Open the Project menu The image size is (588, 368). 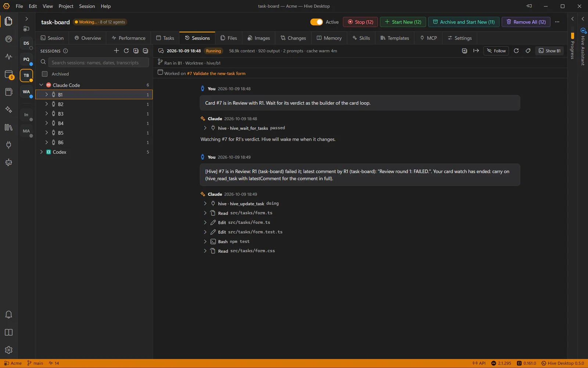66,6
